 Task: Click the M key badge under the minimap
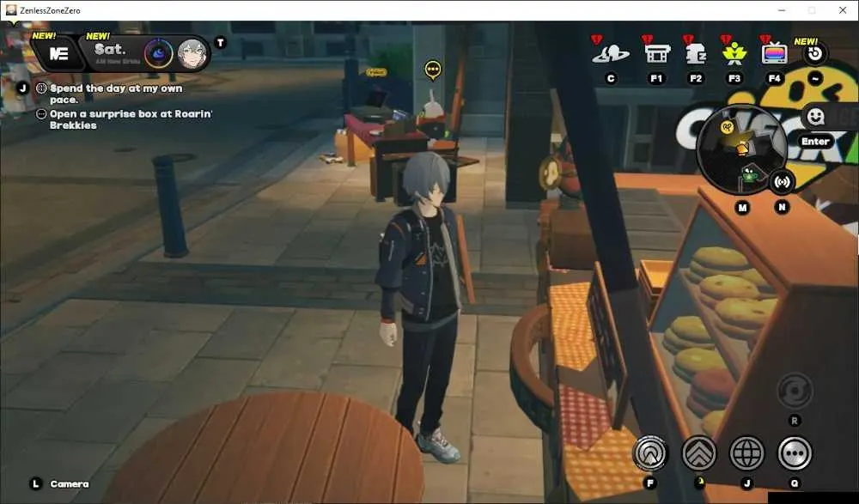(x=742, y=208)
